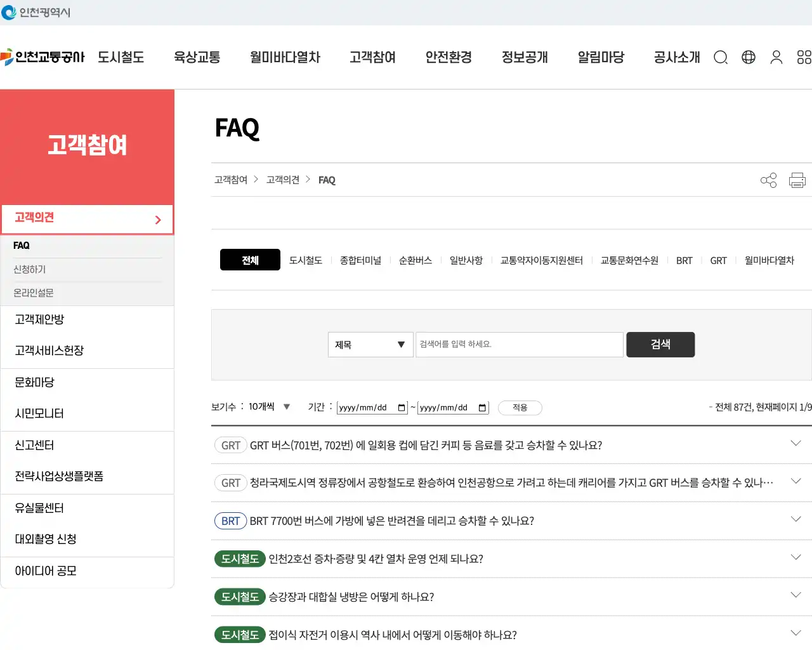Click the 인천교통공사 logo
The width and height of the screenshot is (812, 650).
(43, 57)
